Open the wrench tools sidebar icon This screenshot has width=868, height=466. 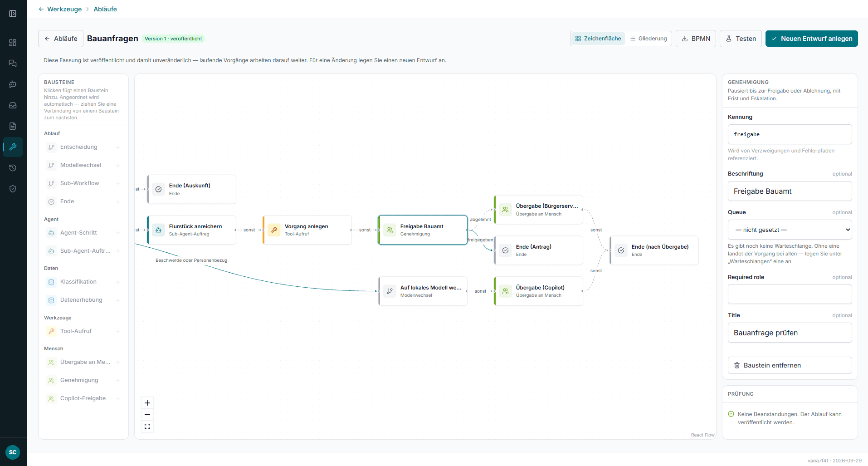(13, 147)
